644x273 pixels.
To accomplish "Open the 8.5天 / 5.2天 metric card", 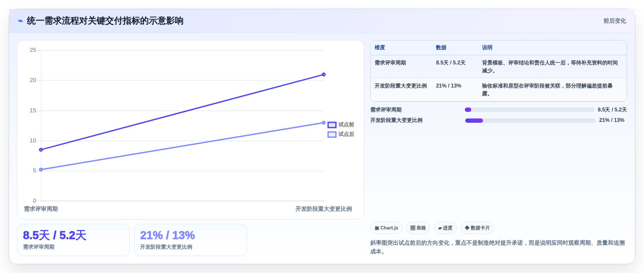I will tap(73, 240).
